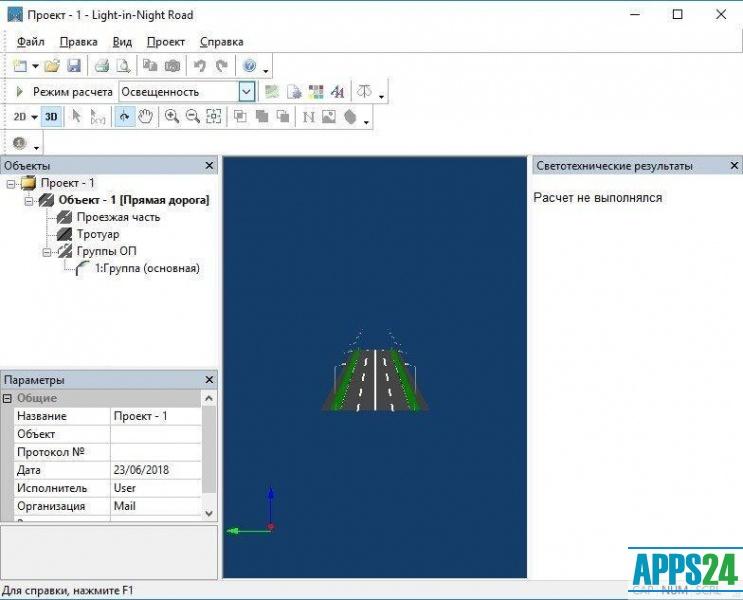Collapse the Группы ОП tree node

click(47, 252)
